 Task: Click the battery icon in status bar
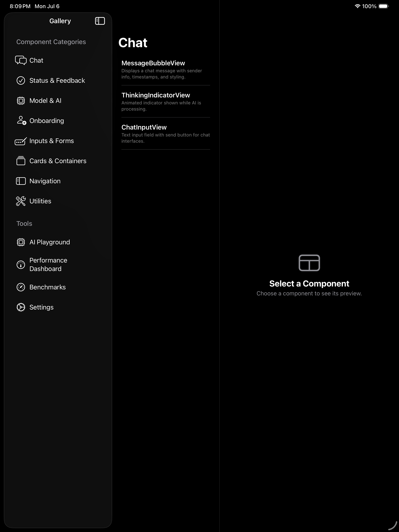pos(383,6)
